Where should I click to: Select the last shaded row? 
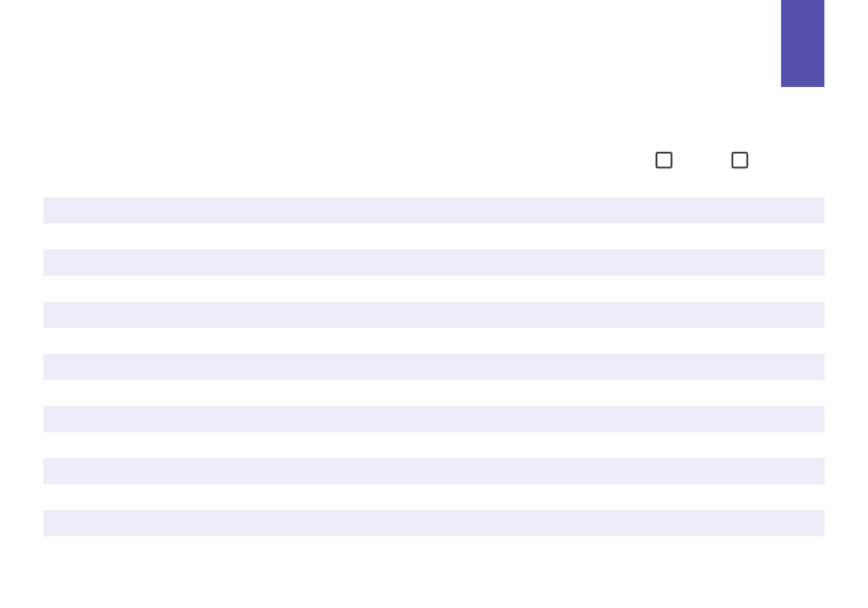(x=433, y=523)
